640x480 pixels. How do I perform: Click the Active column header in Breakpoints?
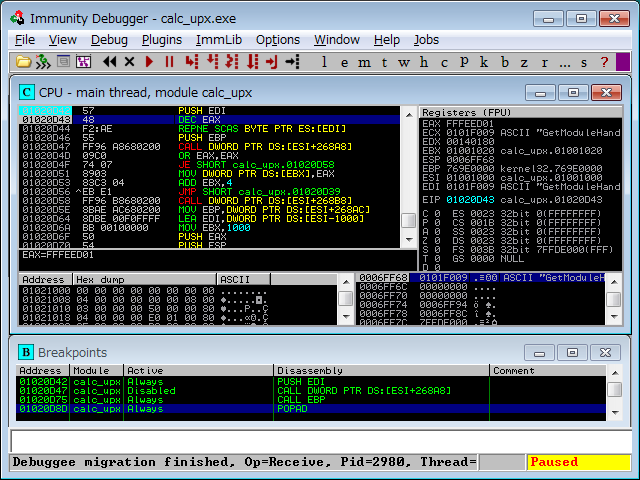198,371
